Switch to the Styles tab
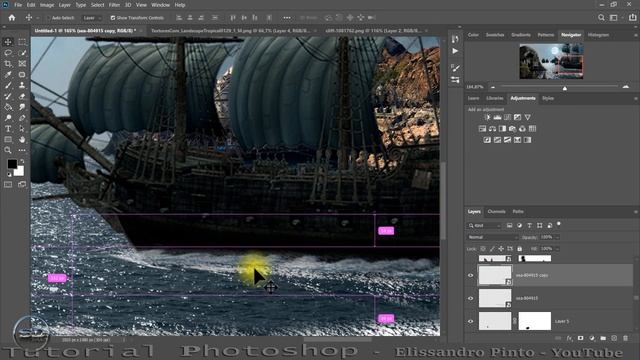The height and width of the screenshot is (360, 640). pyautogui.click(x=548, y=98)
